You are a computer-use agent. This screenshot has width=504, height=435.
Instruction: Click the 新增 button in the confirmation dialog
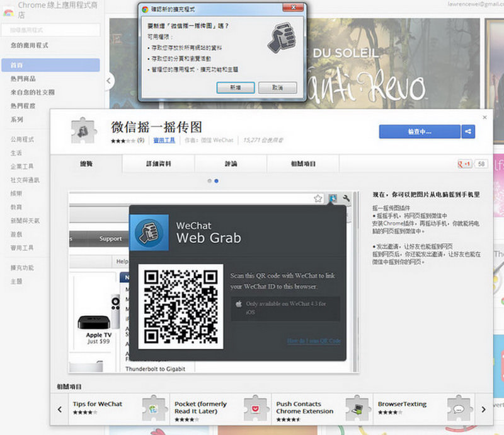tap(236, 88)
